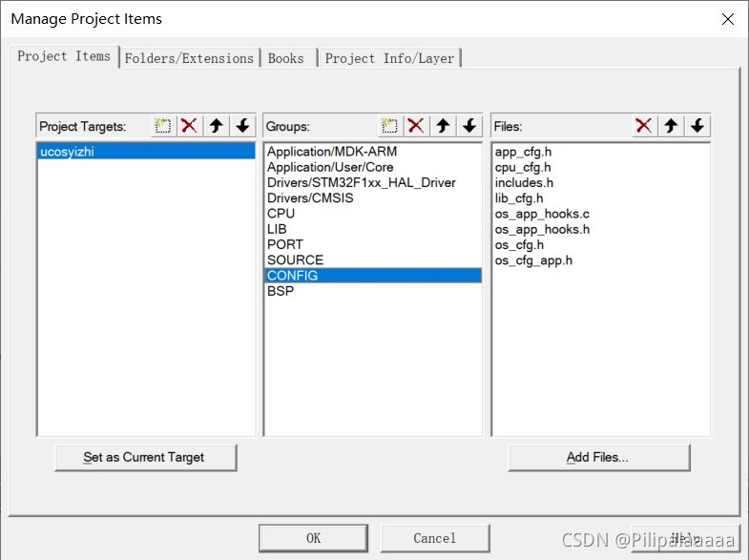Move selected group up
Screen dimensions: 749x560
(x=443, y=126)
